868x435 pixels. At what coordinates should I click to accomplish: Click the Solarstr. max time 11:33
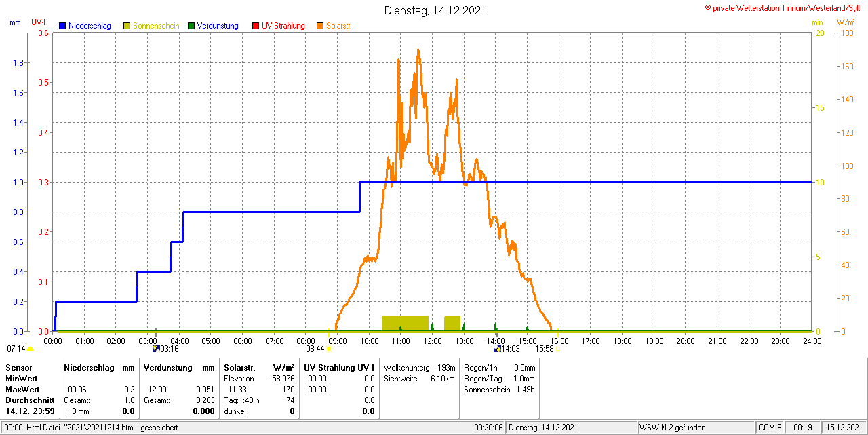click(x=237, y=389)
